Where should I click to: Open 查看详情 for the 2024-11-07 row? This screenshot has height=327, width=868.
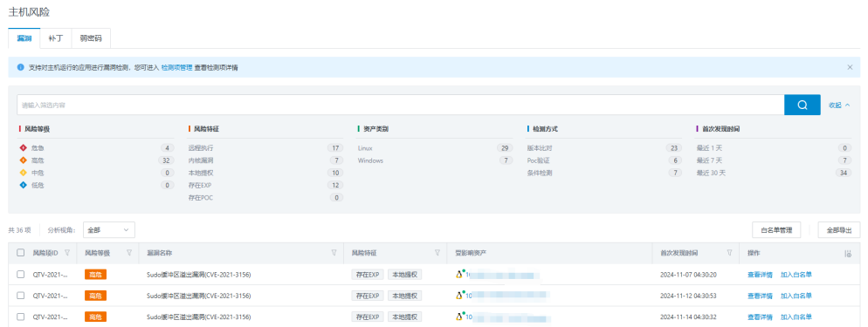click(760, 275)
